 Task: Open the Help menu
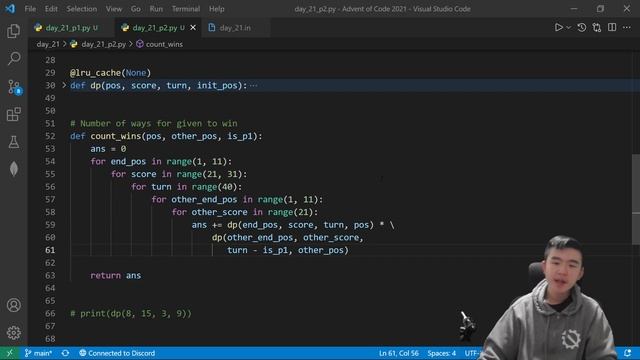[x=217, y=9]
